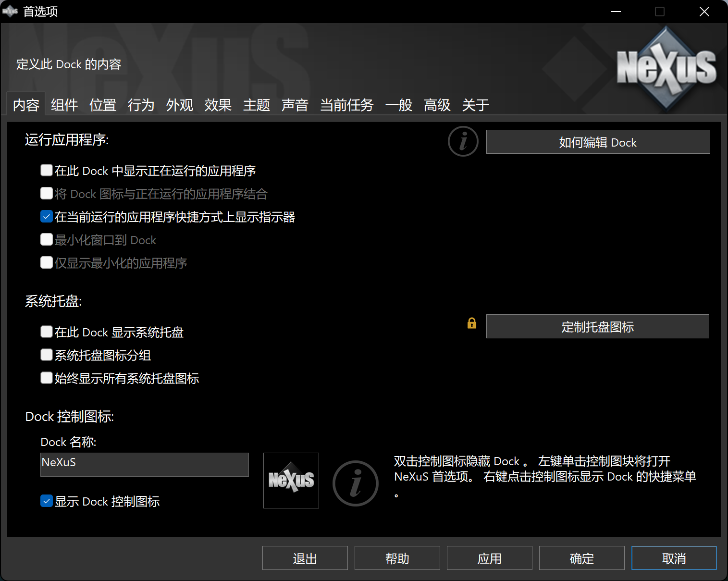This screenshot has width=728, height=581.
Task: Click the 系统托盘: section heading
Action: 53,301
